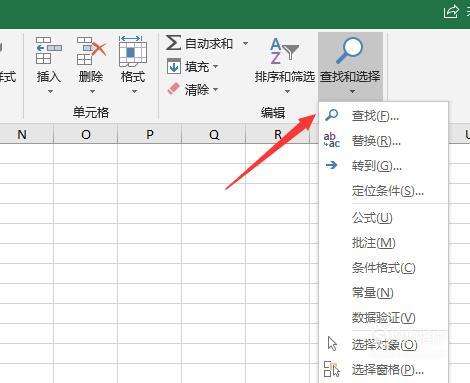Click the AutoSum sigma icon
This screenshot has height=383, width=470.
point(173,43)
